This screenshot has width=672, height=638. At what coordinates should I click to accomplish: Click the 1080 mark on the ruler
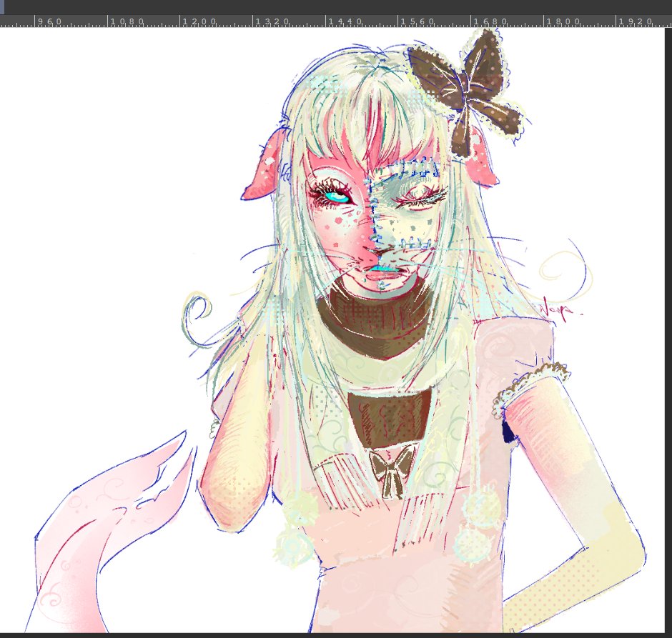click(x=127, y=21)
